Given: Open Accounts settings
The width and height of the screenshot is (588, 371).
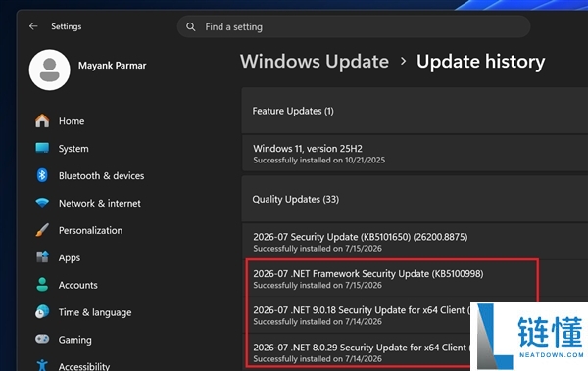Looking at the screenshot, I should [x=78, y=285].
